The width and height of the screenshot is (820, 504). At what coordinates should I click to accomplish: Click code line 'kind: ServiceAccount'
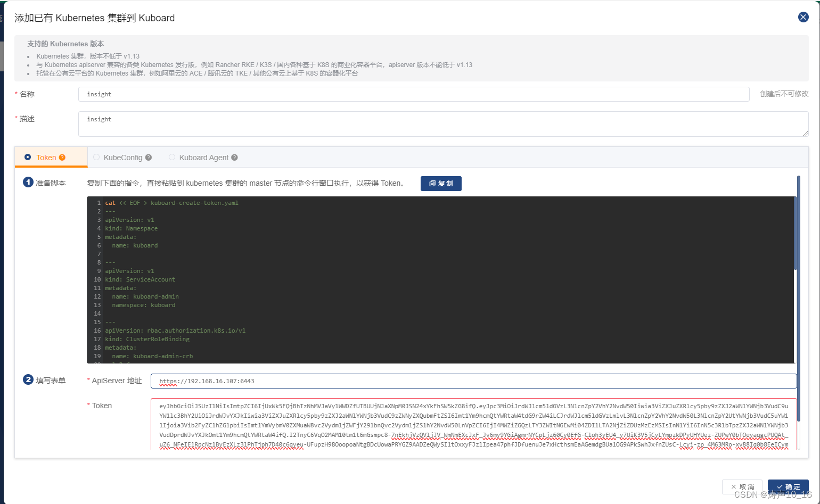click(x=140, y=279)
